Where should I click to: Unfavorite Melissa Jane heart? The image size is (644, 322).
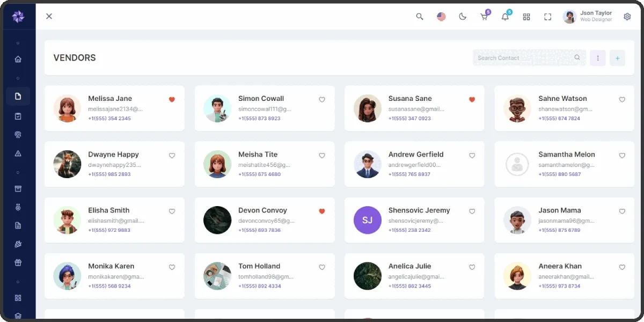pyautogui.click(x=172, y=99)
